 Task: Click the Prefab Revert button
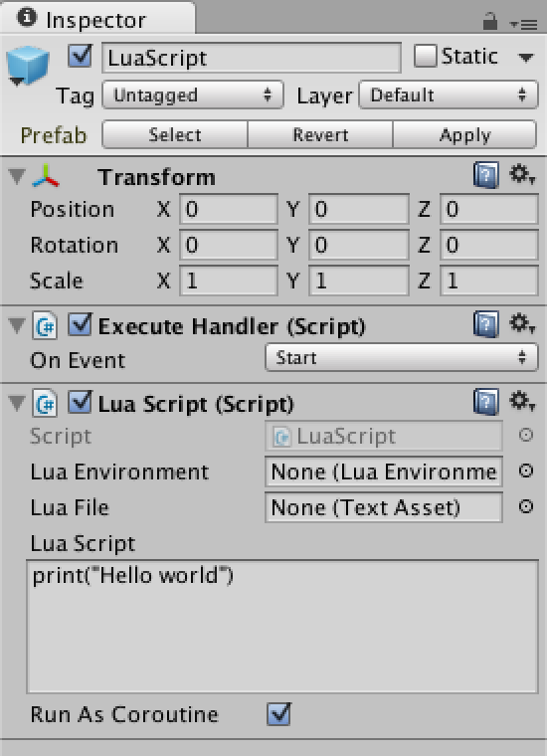click(x=320, y=135)
